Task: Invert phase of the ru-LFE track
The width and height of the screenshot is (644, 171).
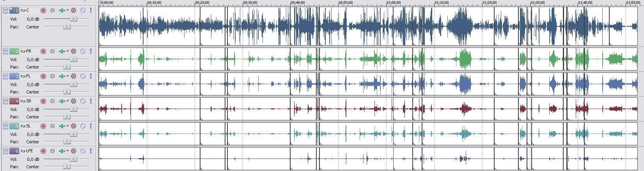Action: 52,151
